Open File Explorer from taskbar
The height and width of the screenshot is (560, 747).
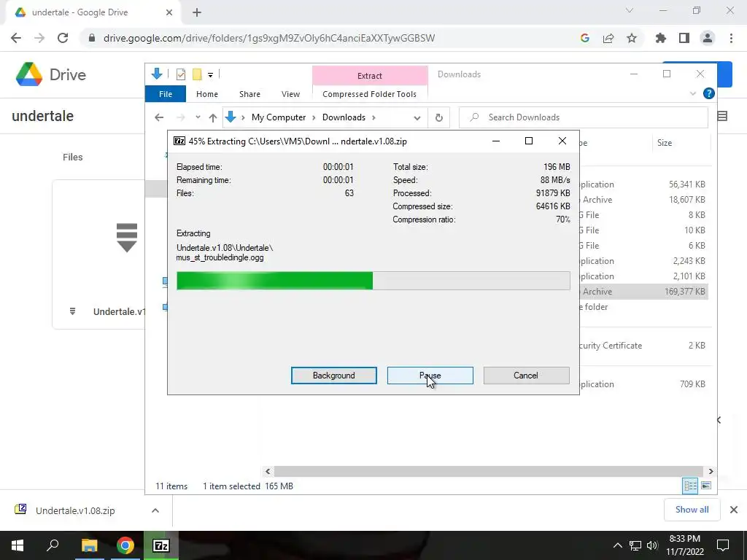(x=89, y=545)
